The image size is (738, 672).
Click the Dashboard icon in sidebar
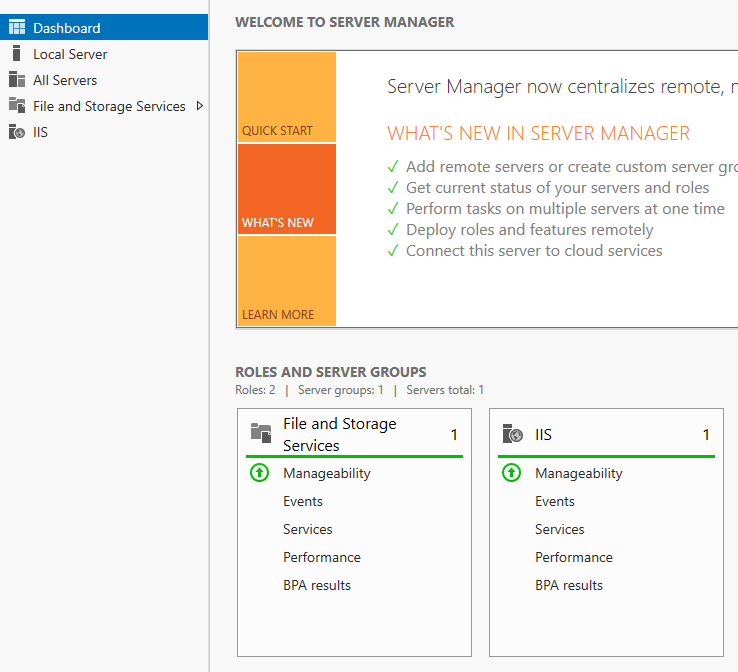[16, 28]
